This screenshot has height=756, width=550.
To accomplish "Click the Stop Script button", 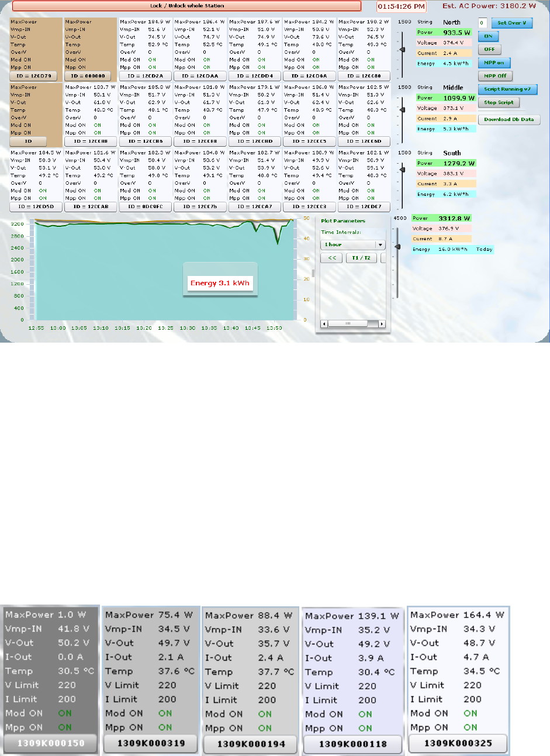I will tap(499, 102).
